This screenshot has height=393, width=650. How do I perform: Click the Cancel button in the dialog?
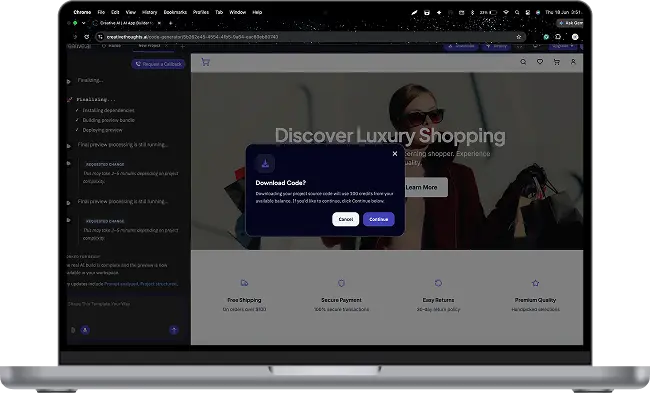(x=345, y=219)
